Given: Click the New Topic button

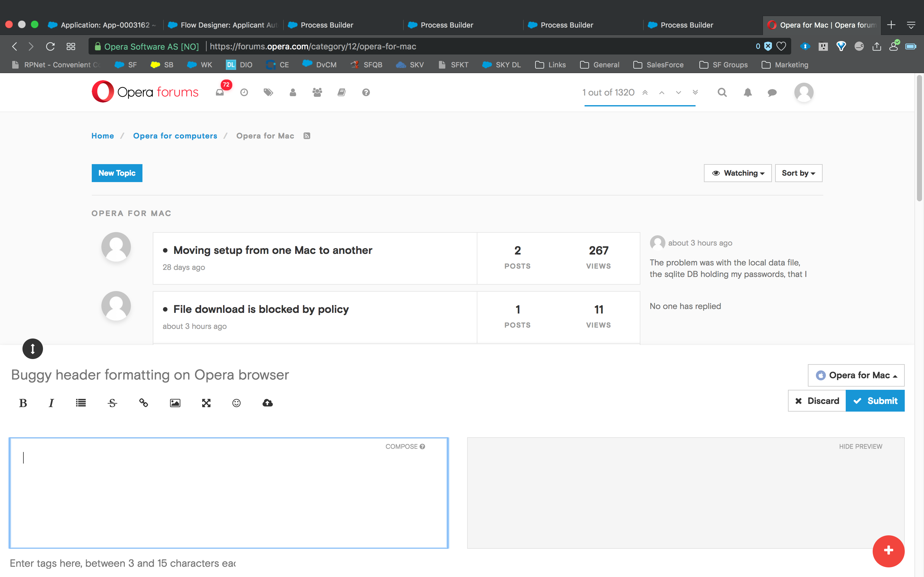Looking at the screenshot, I should point(117,173).
